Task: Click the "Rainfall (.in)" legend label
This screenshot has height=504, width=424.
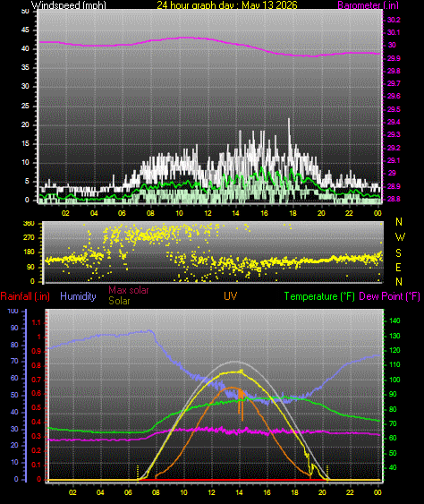Action: coord(25,296)
